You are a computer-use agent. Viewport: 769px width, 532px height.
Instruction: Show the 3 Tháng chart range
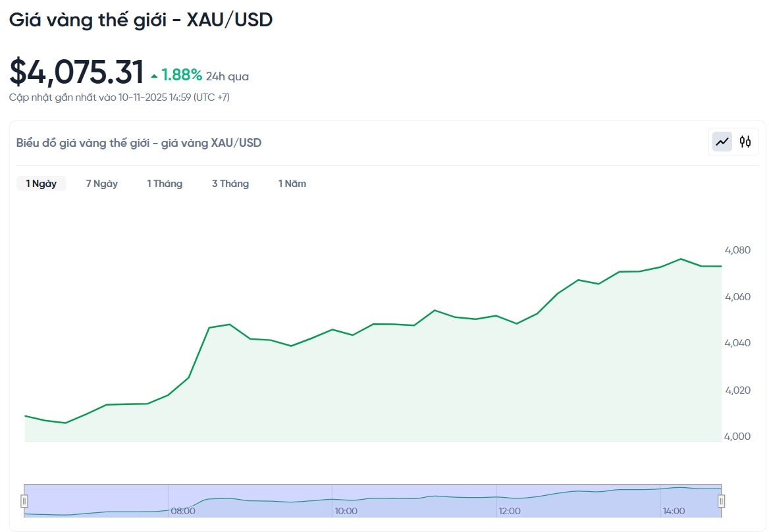point(230,184)
